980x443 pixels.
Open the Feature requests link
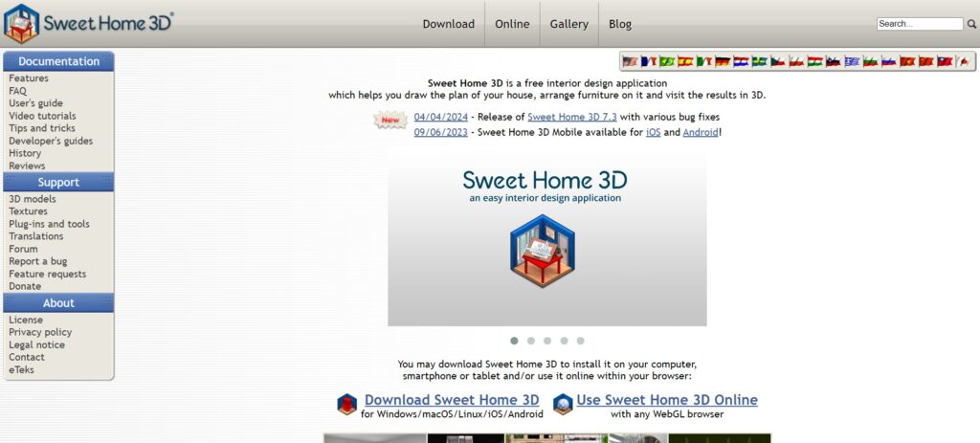[x=48, y=274]
